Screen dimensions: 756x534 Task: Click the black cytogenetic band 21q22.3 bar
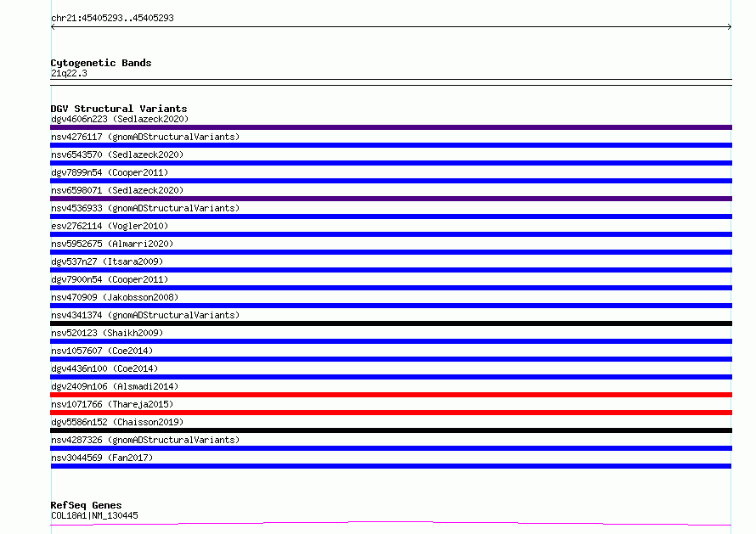click(391, 82)
